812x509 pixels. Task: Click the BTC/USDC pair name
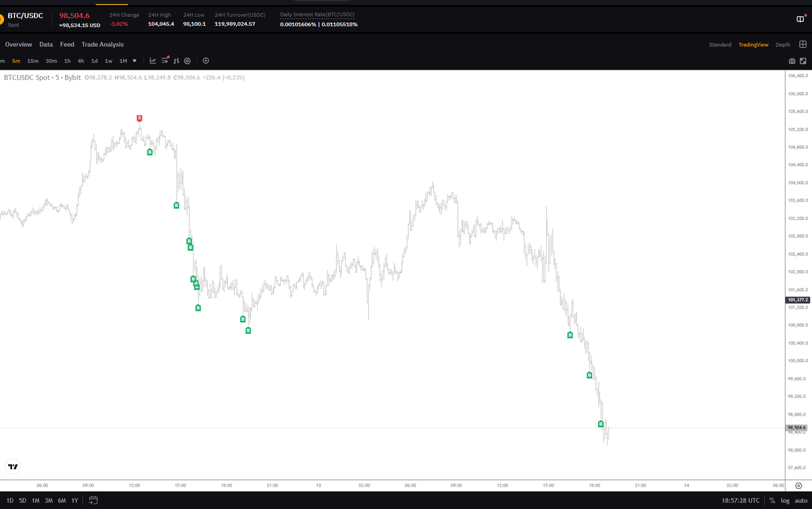point(25,16)
